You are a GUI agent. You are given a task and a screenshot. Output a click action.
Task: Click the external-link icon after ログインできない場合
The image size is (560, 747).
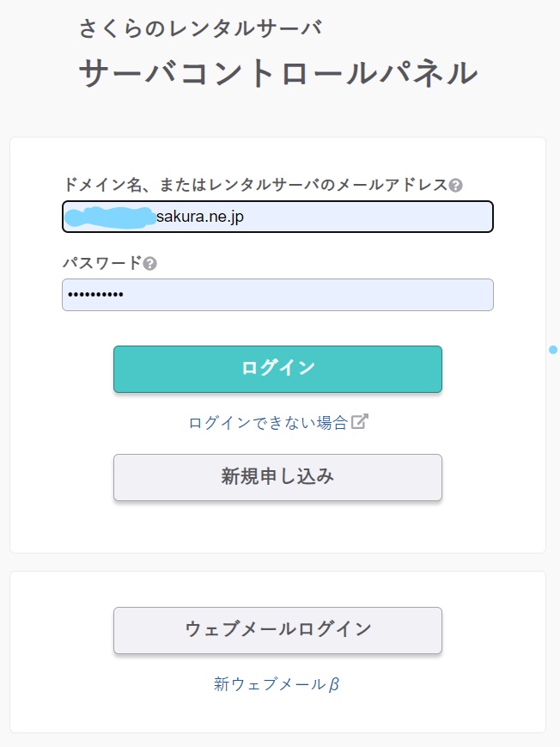[x=361, y=422]
